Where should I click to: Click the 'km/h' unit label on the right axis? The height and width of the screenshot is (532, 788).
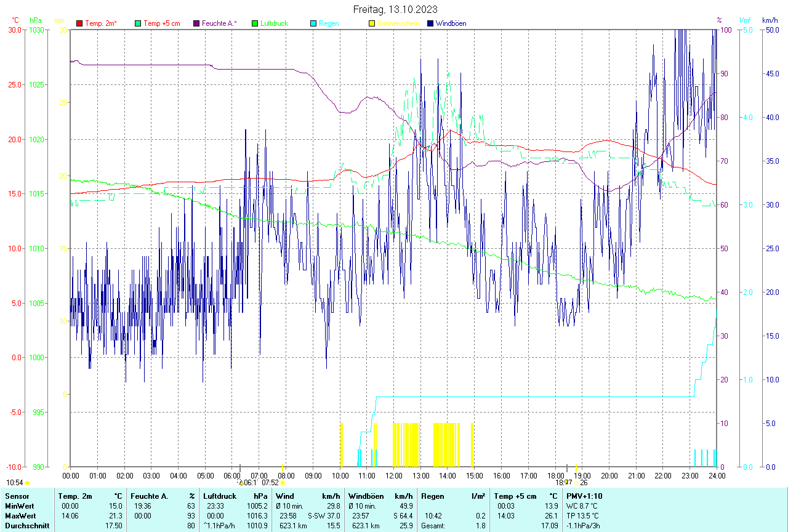(770, 20)
